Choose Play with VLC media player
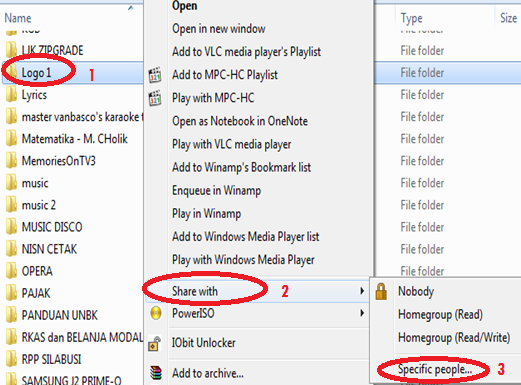Screen dimensions: 521x385 (x=232, y=144)
